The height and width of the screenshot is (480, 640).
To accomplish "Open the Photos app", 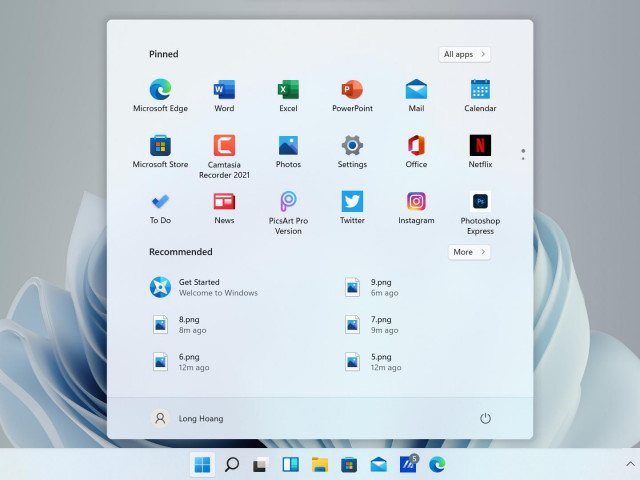I will point(288,151).
